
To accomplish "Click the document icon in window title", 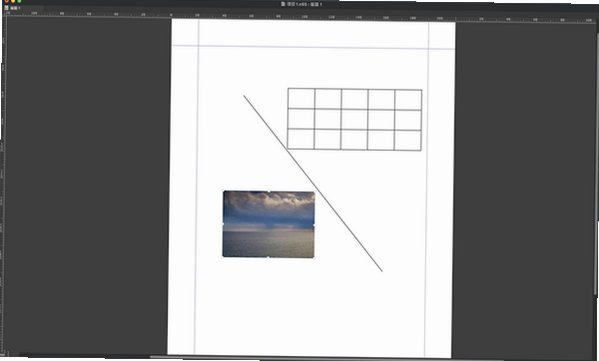I will click(283, 4).
